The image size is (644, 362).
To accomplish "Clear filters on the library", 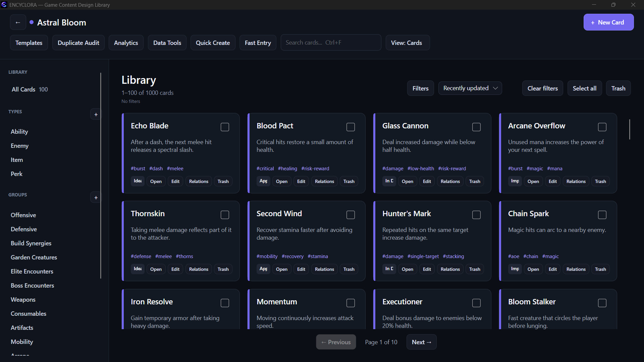I will click(542, 88).
